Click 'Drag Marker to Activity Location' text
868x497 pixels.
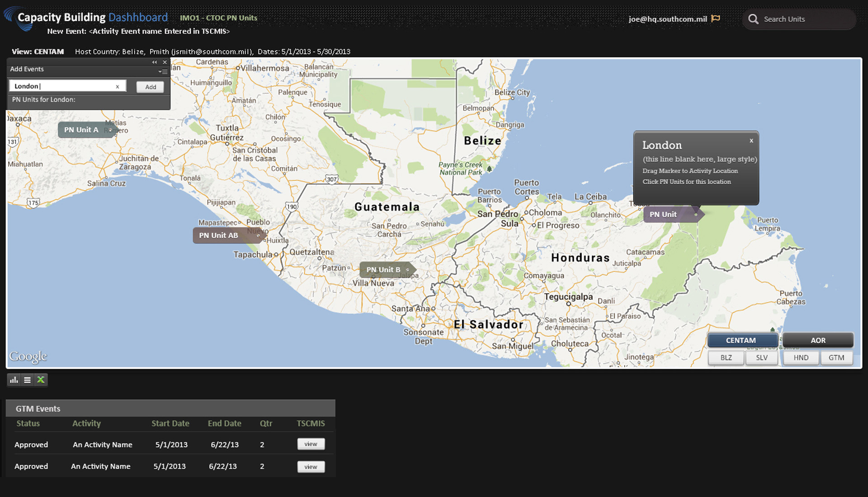point(690,171)
